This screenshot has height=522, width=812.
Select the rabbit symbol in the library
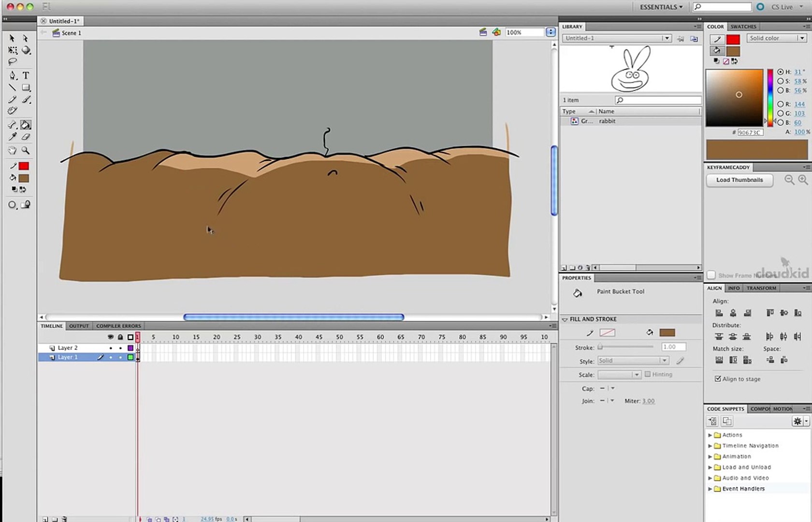tap(607, 121)
